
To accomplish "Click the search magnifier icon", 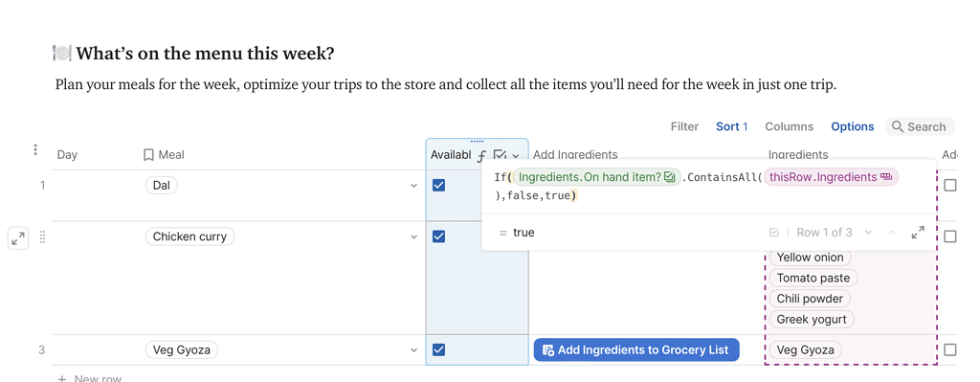I will pyautogui.click(x=898, y=127).
